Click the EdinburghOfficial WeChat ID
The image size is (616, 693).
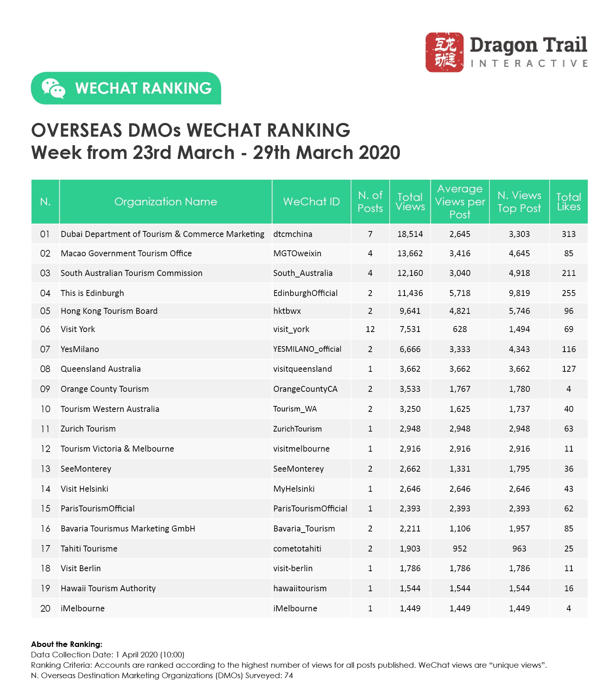click(x=305, y=293)
